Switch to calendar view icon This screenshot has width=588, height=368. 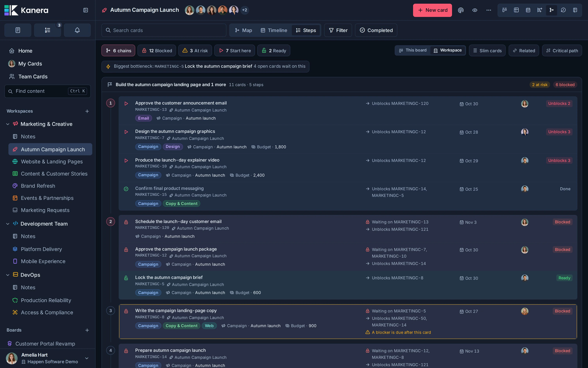click(x=528, y=10)
